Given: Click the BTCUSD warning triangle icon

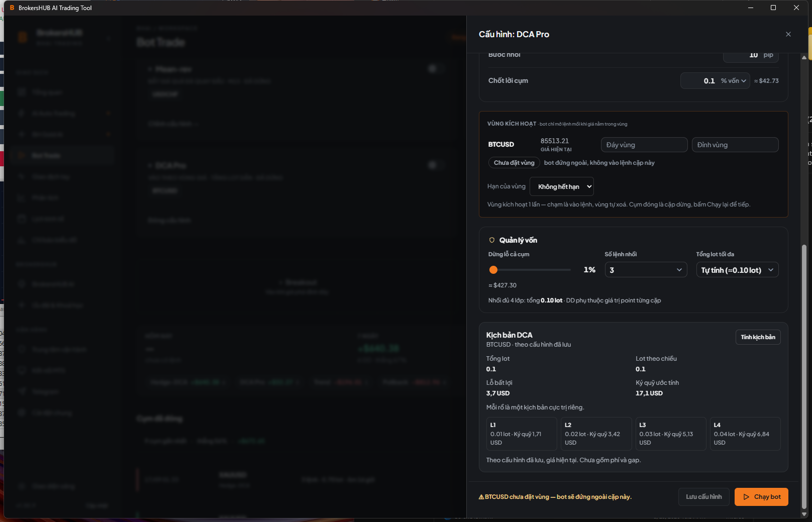Looking at the screenshot, I should 481,497.
